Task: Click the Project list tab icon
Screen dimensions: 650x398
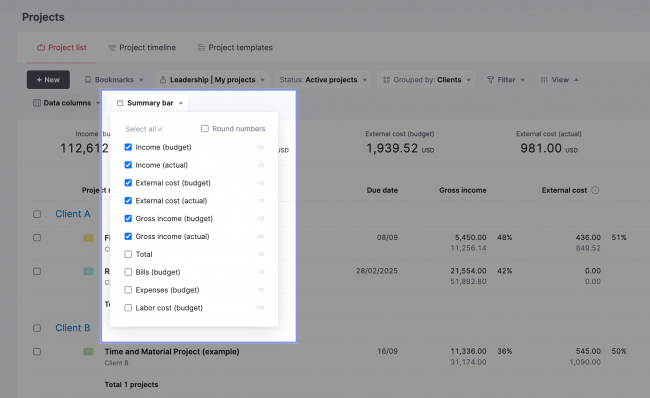Action: coord(41,48)
